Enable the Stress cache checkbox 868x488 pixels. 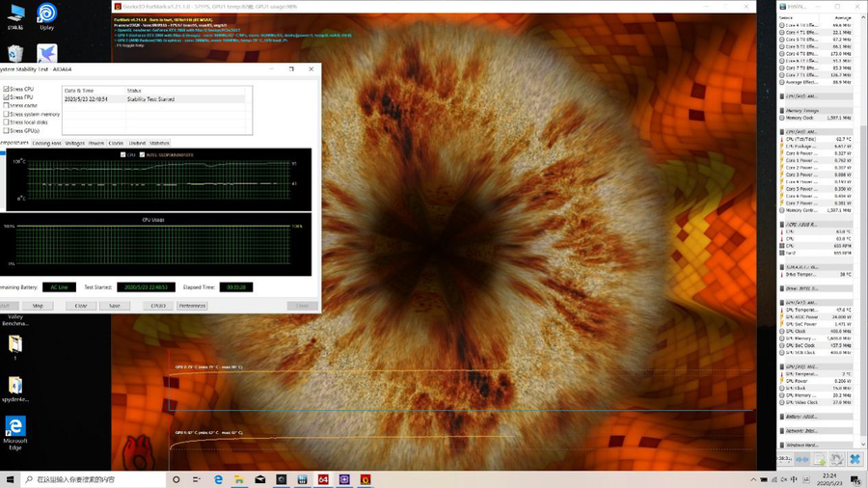tap(7, 106)
